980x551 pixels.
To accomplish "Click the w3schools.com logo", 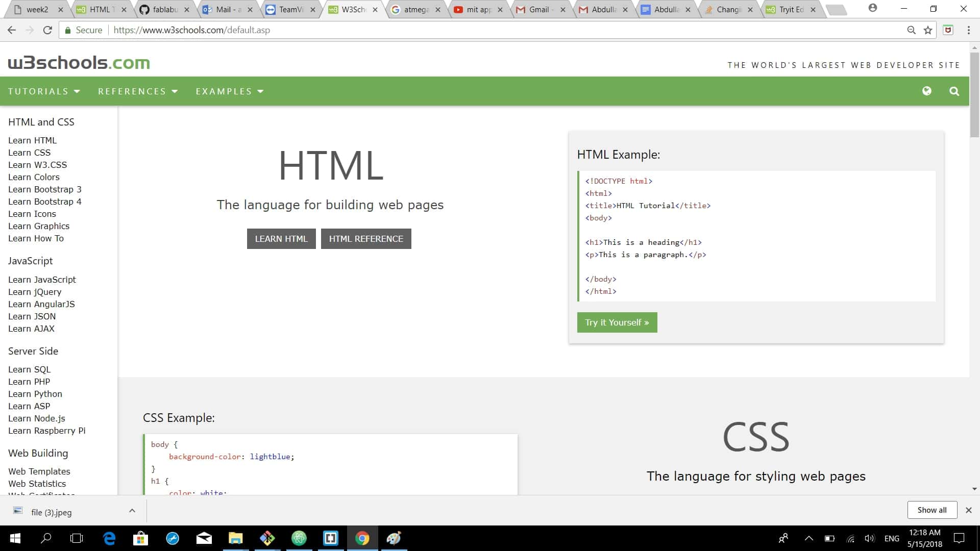I will (x=79, y=63).
